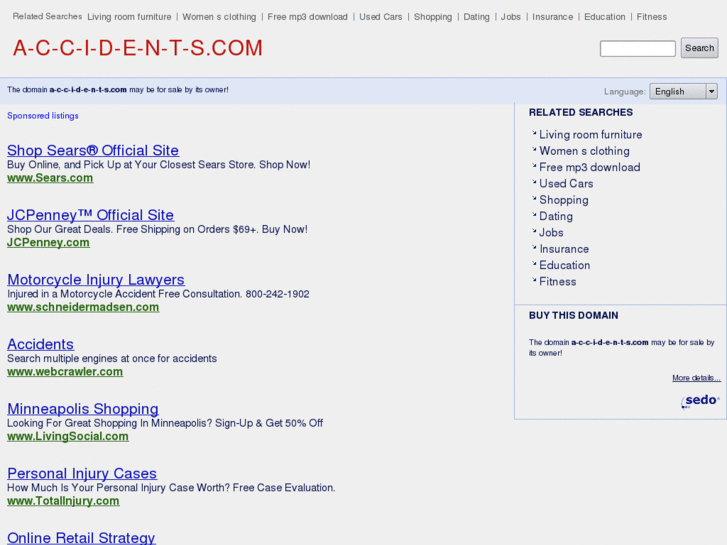Open Online Retail Strategy listing
This screenshot has width=727, height=545.
tap(81, 538)
